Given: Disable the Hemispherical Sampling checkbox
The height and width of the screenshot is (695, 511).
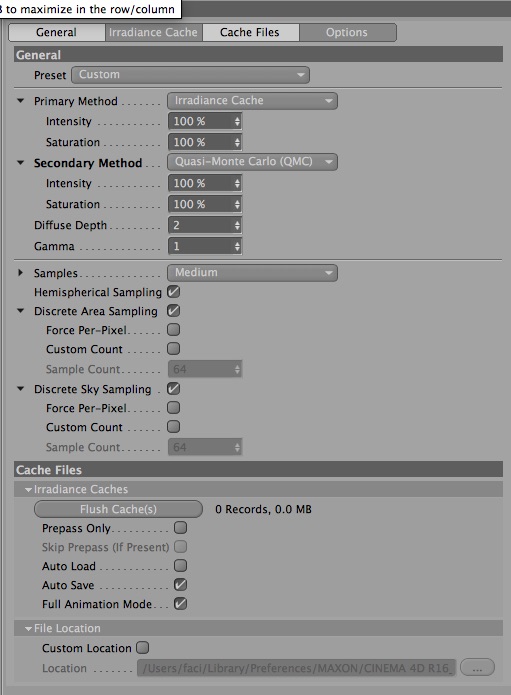Looking at the screenshot, I should tap(174, 292).
